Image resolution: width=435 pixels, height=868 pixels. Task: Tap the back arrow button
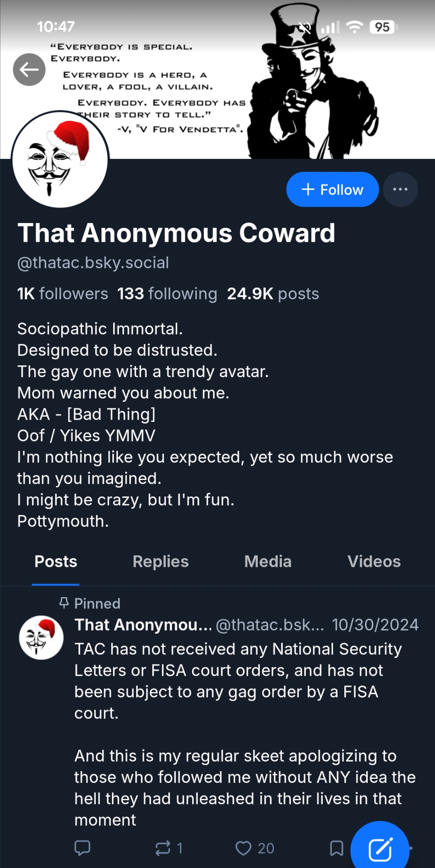click(x=29, y=69)
